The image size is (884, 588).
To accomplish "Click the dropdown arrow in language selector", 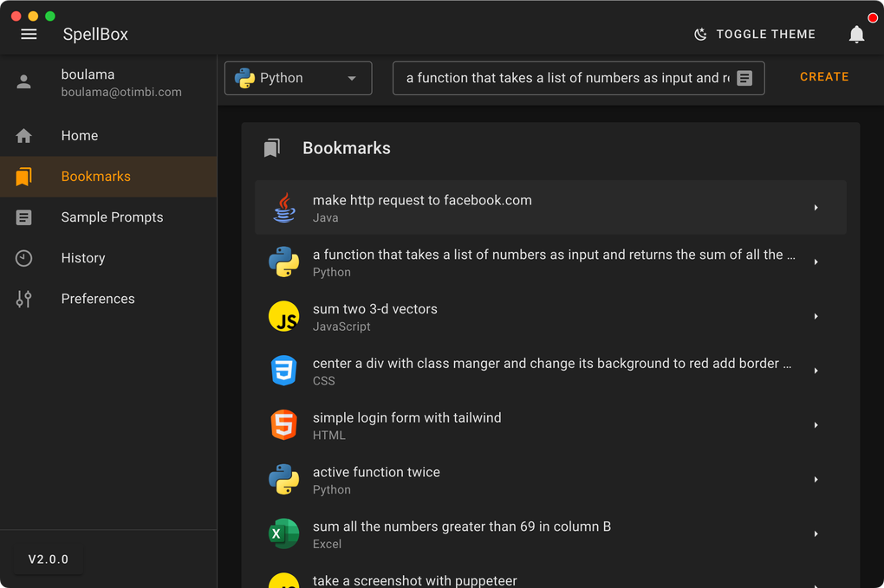I will (x=352, y=78).
